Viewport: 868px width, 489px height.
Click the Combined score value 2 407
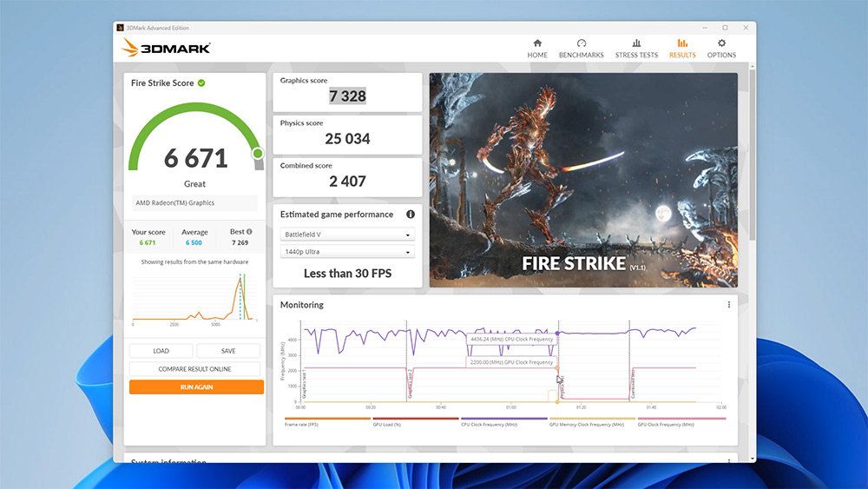(x=348, y=181)
